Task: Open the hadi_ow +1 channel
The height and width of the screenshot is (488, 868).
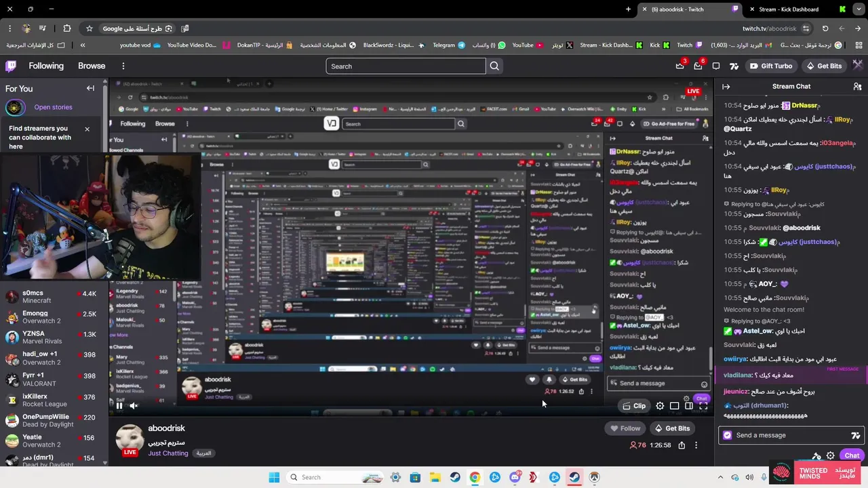Action: pos(53,358)
